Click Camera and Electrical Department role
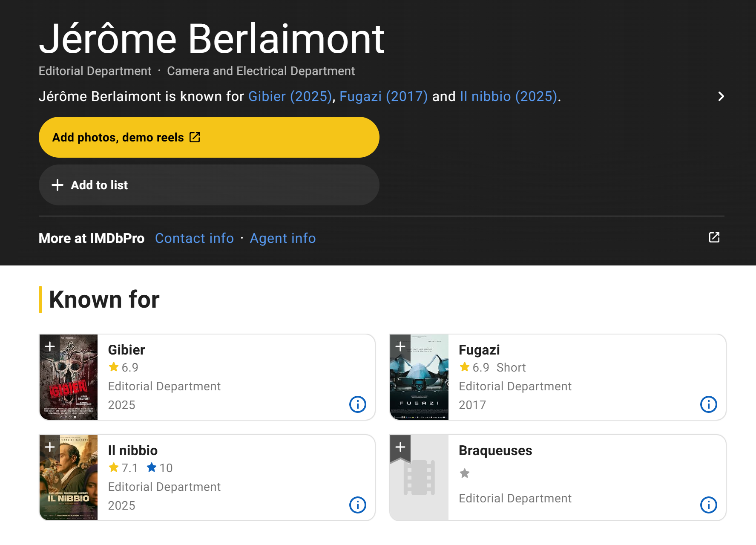 261,71
